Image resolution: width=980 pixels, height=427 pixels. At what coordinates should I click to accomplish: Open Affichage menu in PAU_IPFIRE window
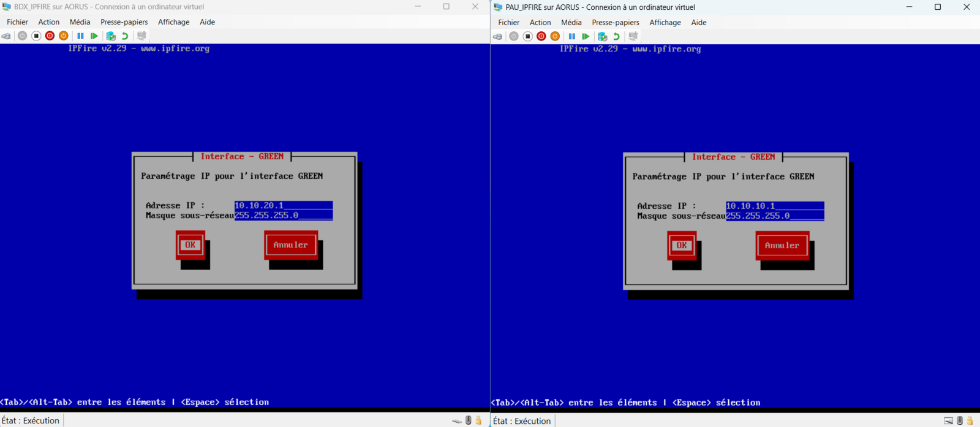[x=665, y=23]
